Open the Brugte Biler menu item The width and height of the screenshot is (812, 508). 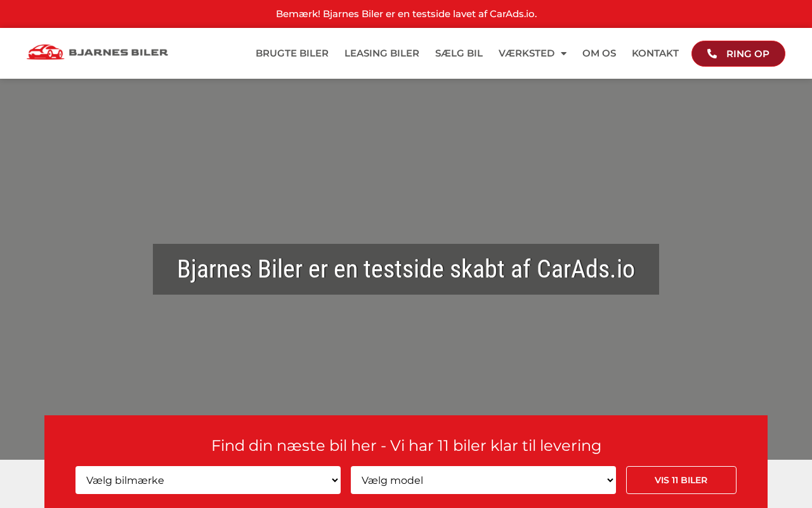click(292, 53)
